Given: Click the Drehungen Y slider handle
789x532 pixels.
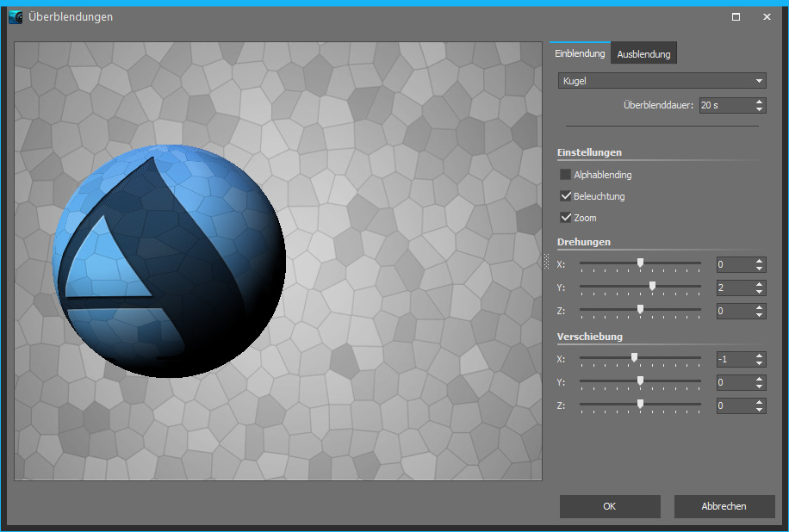Looking at the screenshot, I should pos(652,286).
